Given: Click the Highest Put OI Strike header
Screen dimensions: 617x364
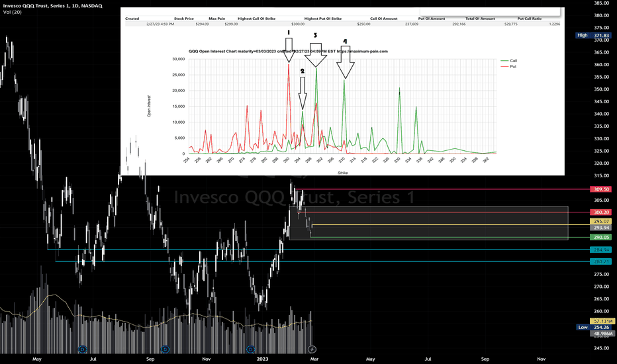Looking at the screenshot, I should (x=323, y=19).
